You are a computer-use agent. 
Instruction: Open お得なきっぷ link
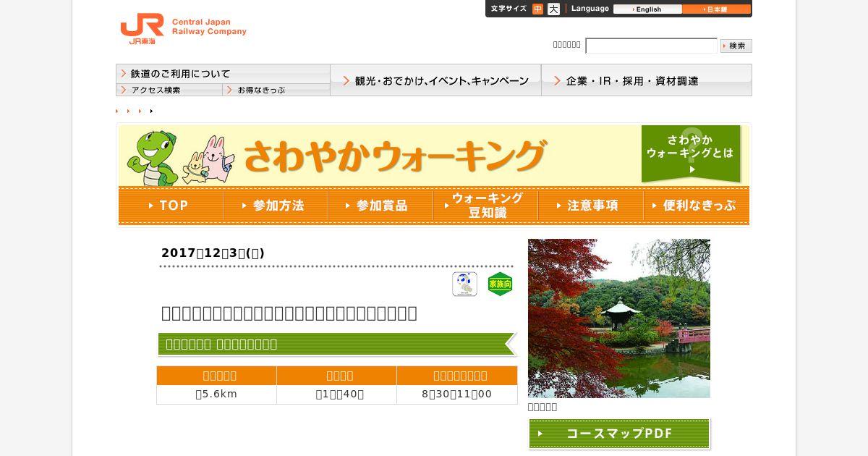[x=276, y=90]
